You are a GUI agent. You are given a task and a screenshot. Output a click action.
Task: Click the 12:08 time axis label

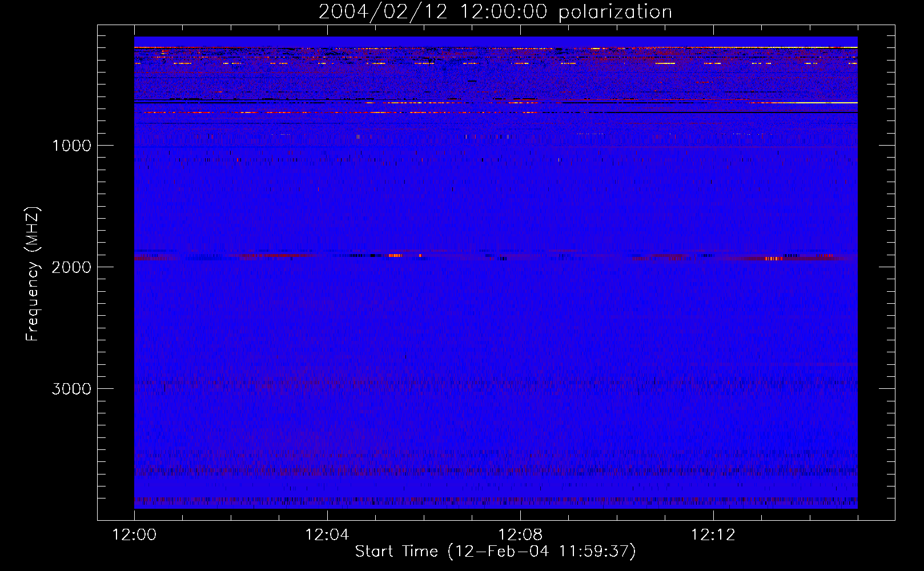click(x=520, y=535)
